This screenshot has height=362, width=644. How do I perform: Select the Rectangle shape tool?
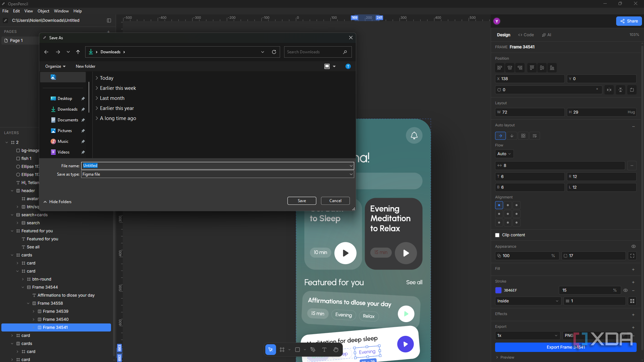point(298,350)
